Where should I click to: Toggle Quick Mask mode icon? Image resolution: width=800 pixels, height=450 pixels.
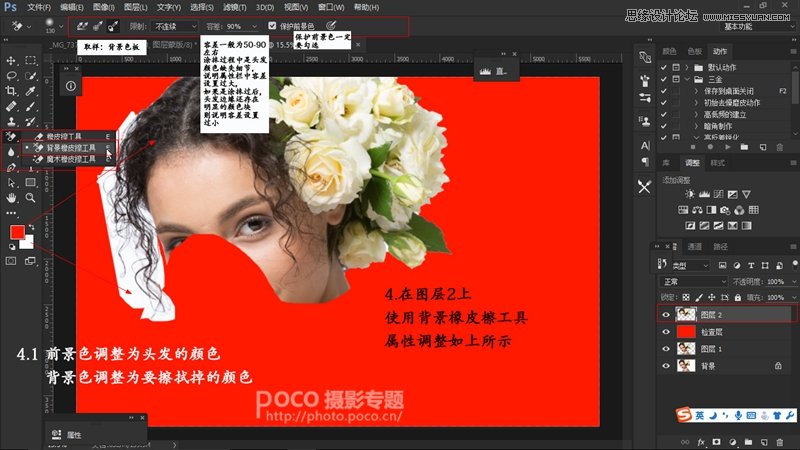point(11,261)
